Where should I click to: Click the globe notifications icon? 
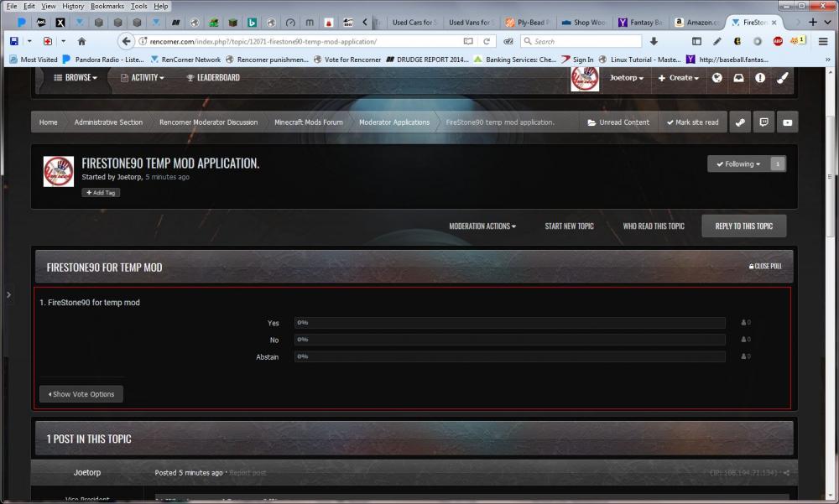[717, 78]
